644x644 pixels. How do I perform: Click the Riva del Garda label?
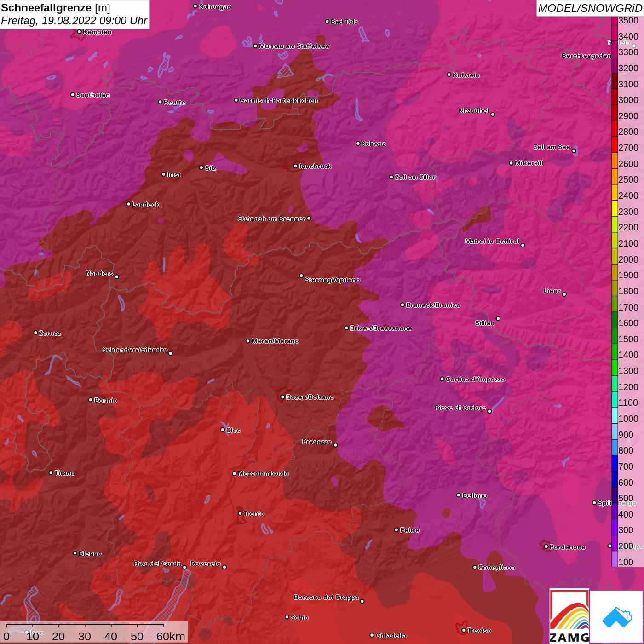coord(157,563)
